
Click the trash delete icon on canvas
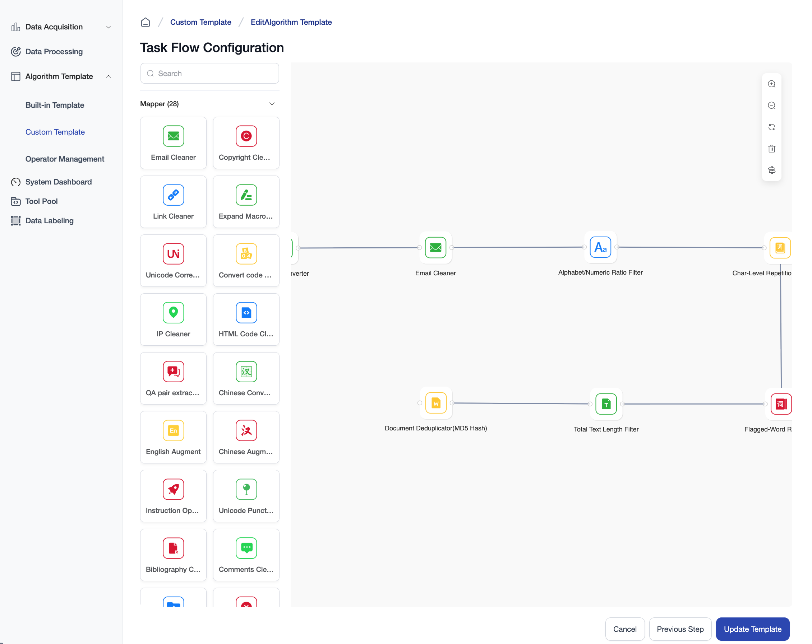771,149
